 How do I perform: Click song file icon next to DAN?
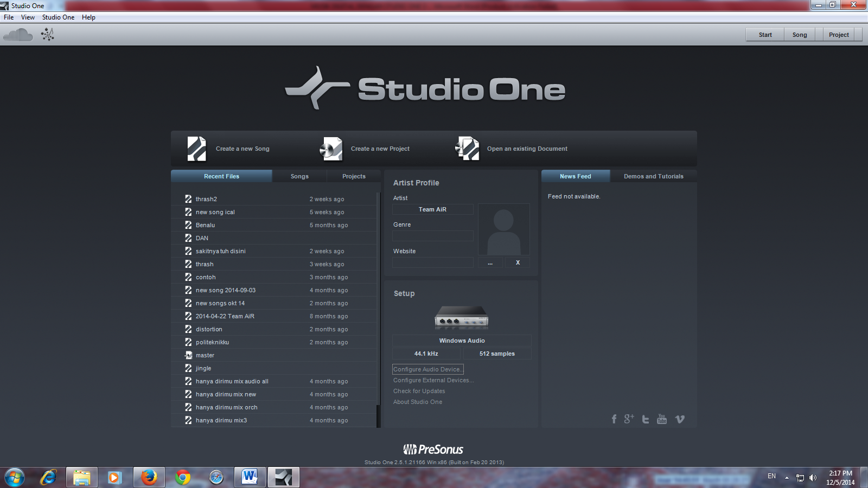point(188,238)
